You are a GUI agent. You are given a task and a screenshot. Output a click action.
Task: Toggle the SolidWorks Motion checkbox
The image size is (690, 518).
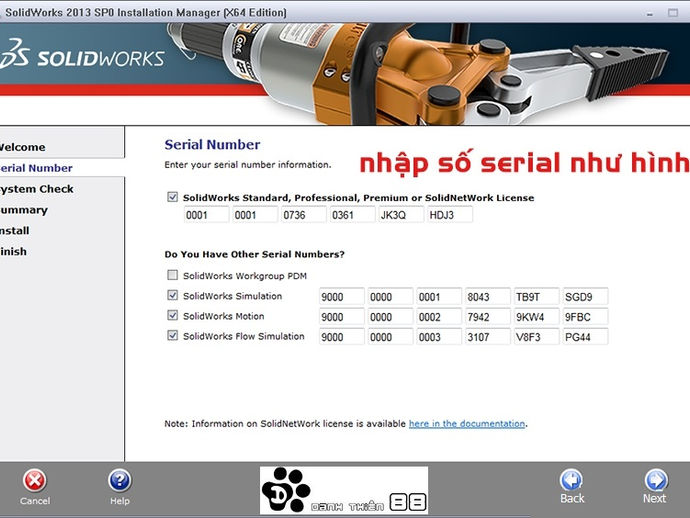point(172,316)
